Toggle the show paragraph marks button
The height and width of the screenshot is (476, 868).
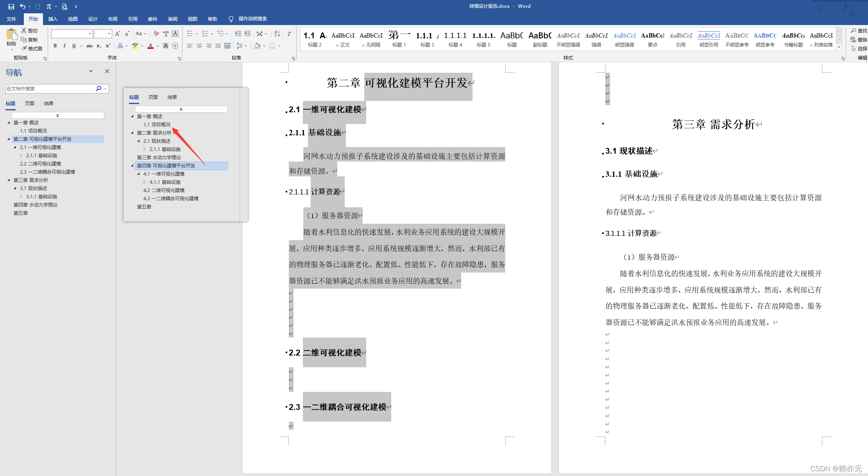(x=289, y=34)
